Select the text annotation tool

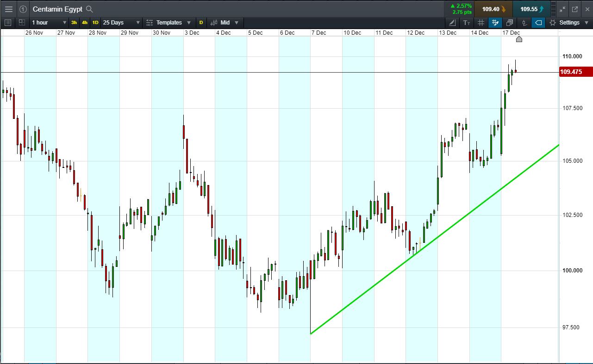click(x=467, y=23)
